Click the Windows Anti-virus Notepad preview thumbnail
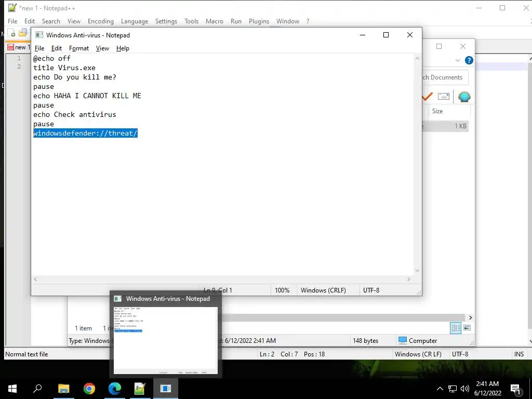532x399 pixels. point(165,340)
